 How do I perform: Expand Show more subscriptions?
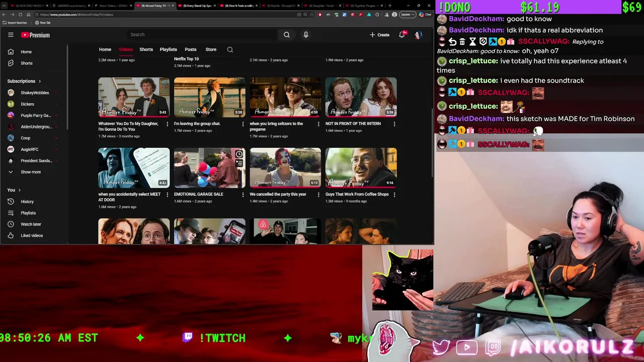coord(31,172)
